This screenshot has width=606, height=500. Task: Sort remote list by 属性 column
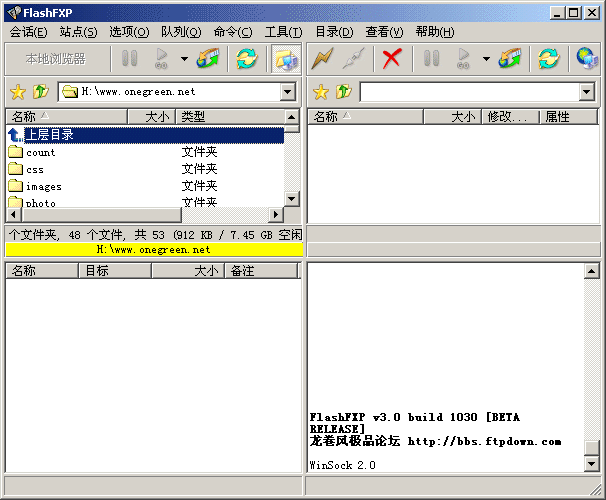pos(569,116)
